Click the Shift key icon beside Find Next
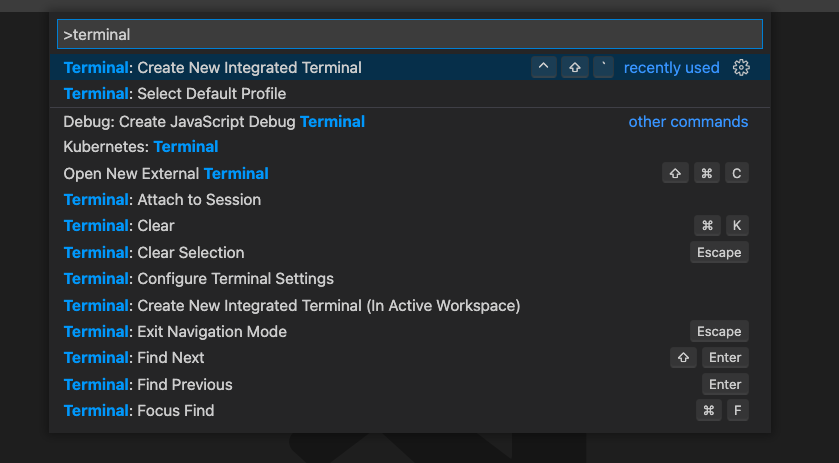 click(x=683, y=358)
